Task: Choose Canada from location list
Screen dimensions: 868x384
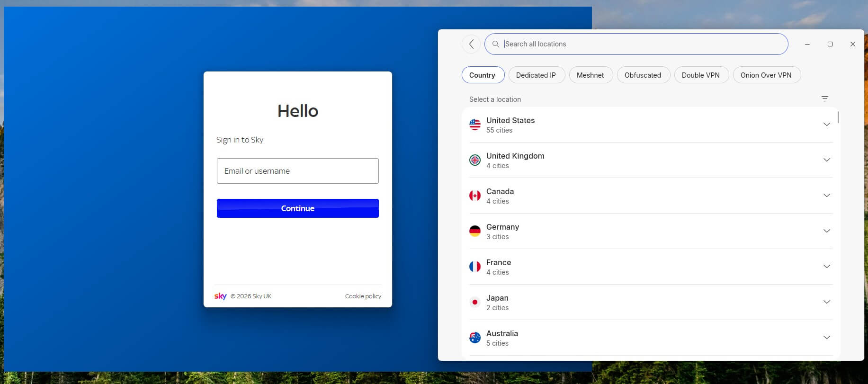Action: click(651, 196)
